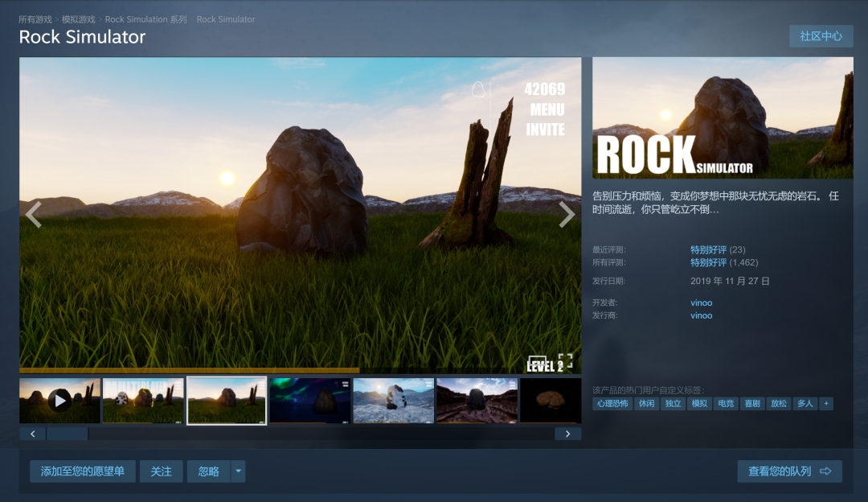Toggle the 忽略 ignore button
The height and width of the screenshot is (502, 868).
208,471
